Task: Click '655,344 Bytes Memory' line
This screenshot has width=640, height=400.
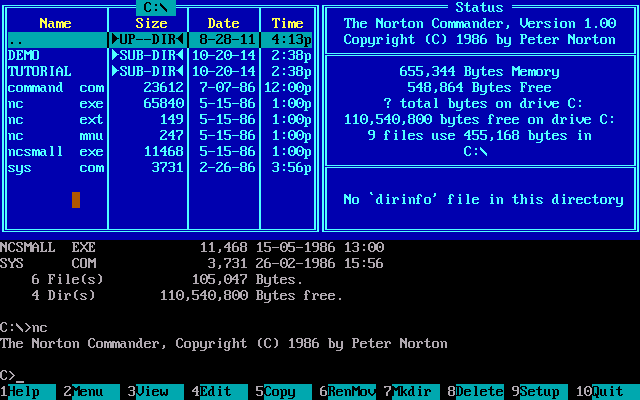Action: pyautogui.click(x=480, y=71)
